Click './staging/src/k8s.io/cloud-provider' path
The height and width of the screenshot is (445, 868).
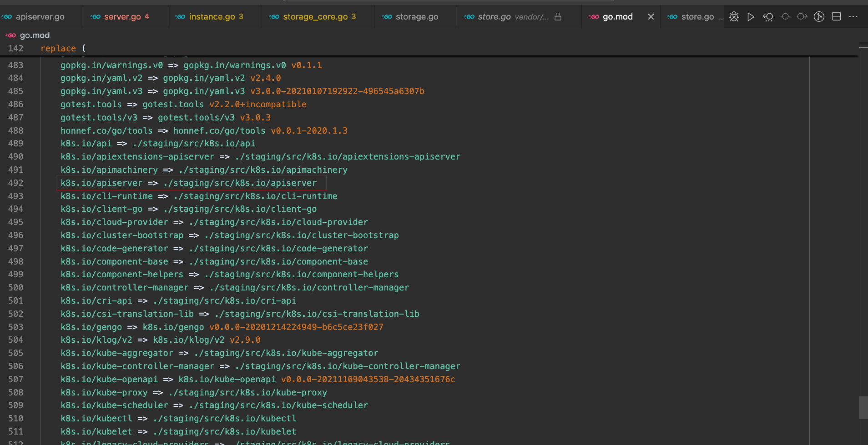[278, 222]
